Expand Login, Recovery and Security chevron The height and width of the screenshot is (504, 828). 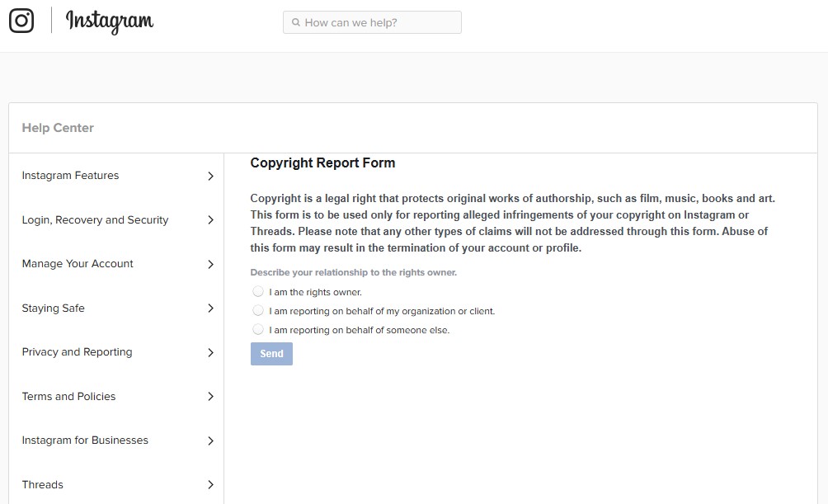coord(211,220)
